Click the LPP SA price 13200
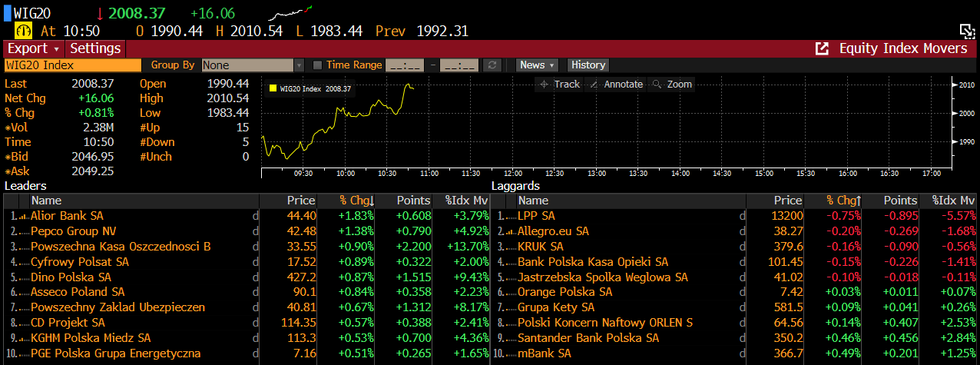Screen dimensions: 980x365 [x=787, y=216]
